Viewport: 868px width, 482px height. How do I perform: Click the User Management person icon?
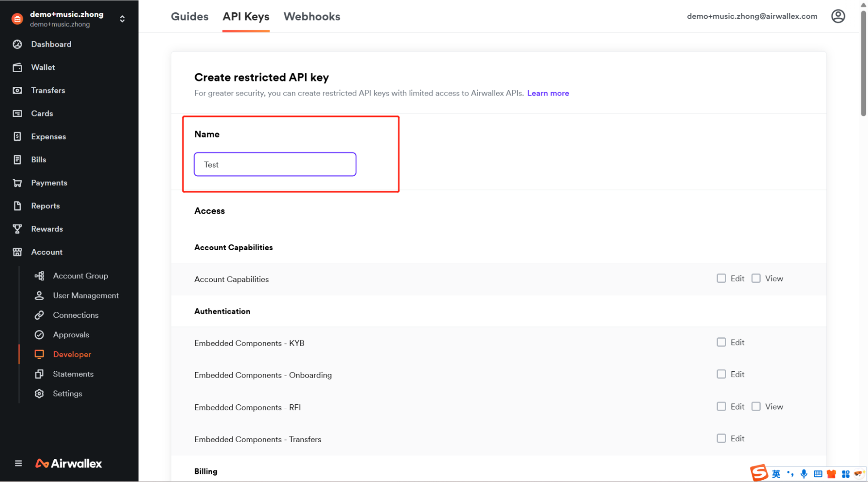39,295
